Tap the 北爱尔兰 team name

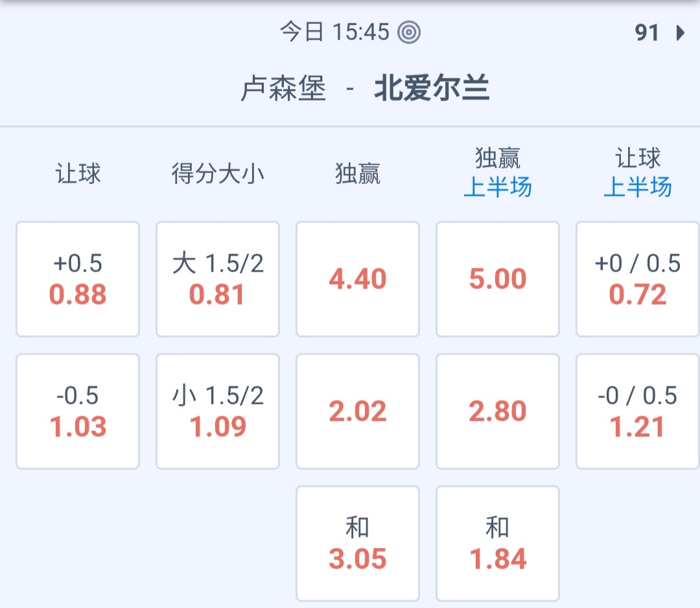point(431,89)
